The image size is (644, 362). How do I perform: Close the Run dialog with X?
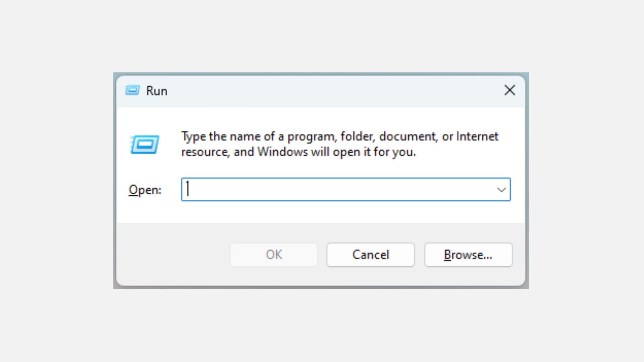point(509,90)
